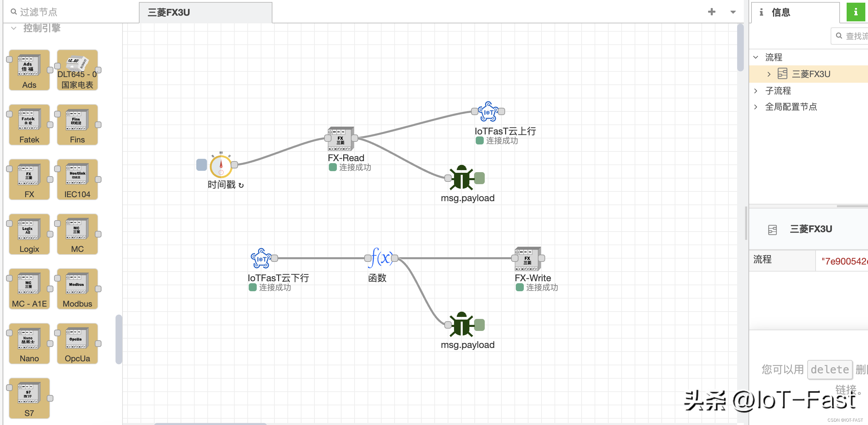Click the FX-Read node on canvas
Image resolution: width=868 pixels, height=425 pixels.
(341, 138)
